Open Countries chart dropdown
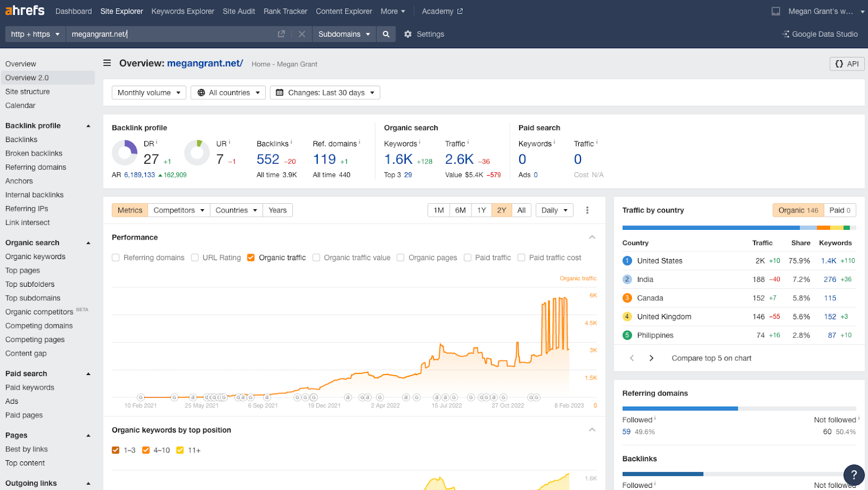Image resolution: width=868 pixels, height=490 pixels. (x=237, y=210)
